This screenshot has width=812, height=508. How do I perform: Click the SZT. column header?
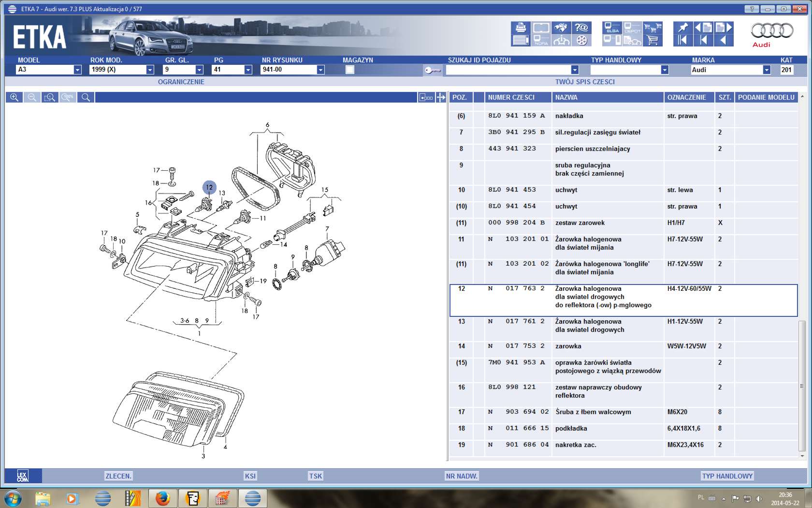tap(725, 97)
